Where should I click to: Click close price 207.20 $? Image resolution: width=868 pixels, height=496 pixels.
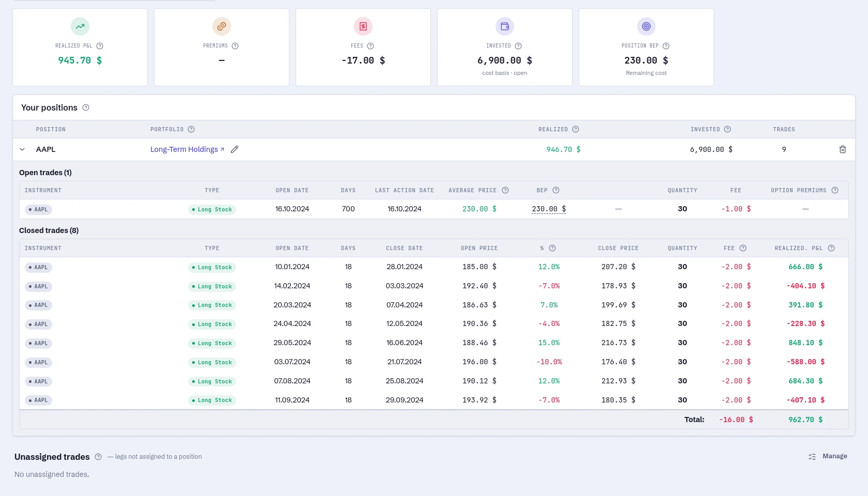618,267
